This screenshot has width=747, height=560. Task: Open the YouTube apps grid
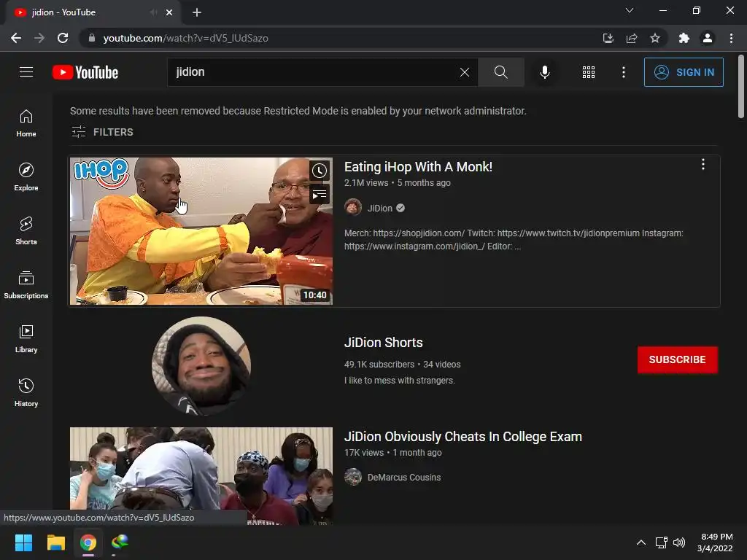589,72
